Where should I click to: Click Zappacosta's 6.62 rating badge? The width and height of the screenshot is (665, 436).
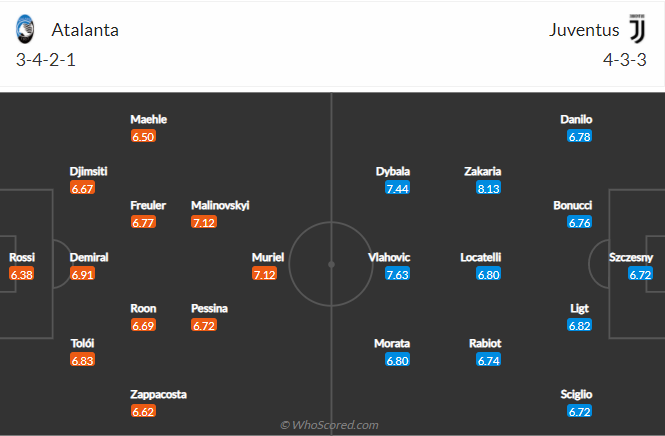143,411
